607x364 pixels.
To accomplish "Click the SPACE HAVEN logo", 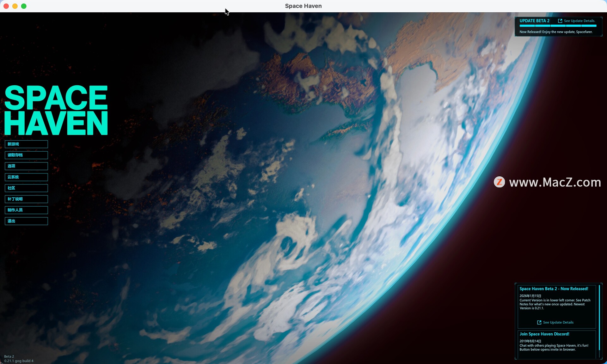I will pyautogui.click(x=56, y=110).
